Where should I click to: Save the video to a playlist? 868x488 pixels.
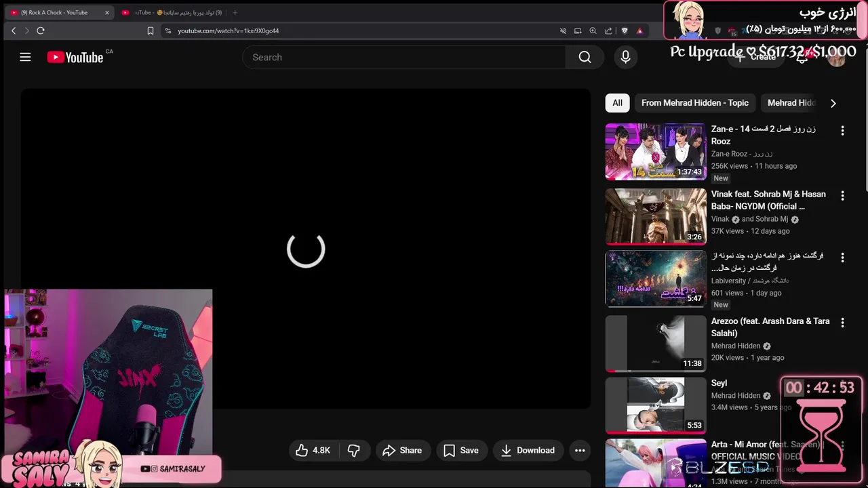tap(461, 450)
